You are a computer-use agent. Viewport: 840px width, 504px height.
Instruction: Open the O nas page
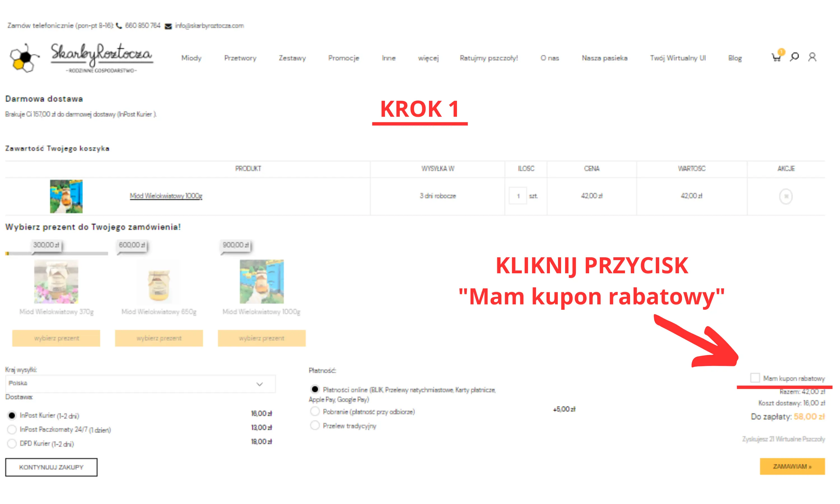(x=550, y=58)
